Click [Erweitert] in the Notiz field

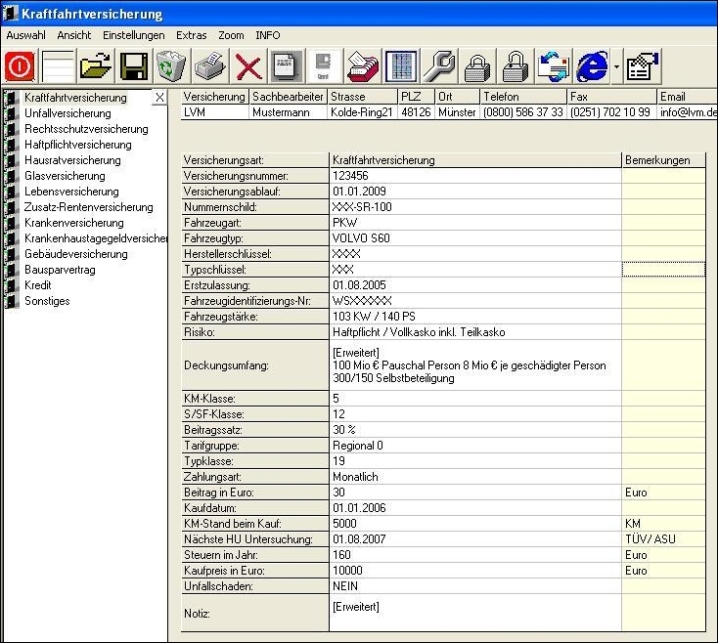[355, 606]
